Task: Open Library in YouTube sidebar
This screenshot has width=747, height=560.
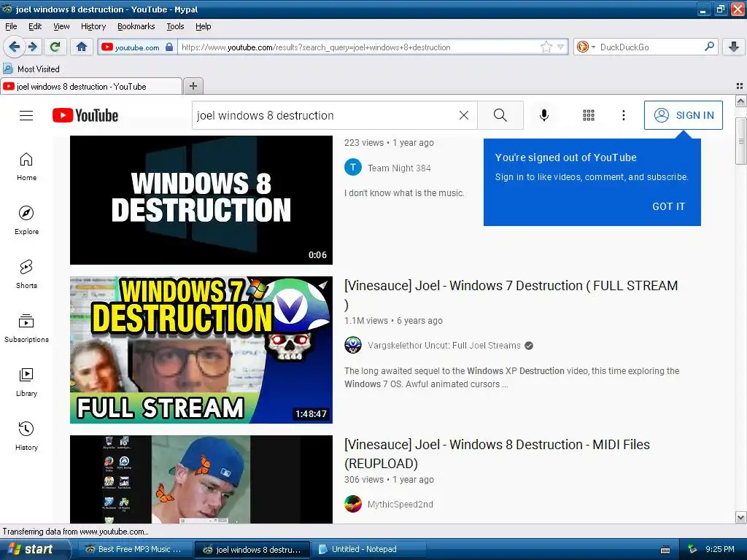Action: (x=27, y=382)
